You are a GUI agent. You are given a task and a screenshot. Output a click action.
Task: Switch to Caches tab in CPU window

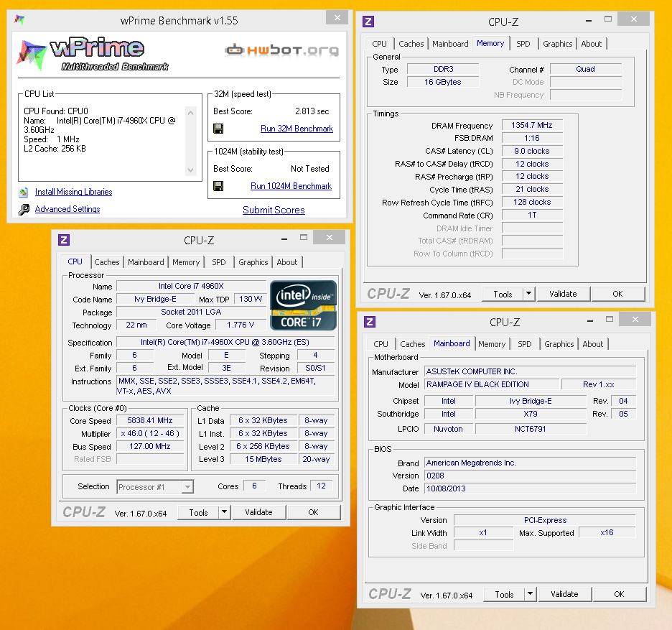coord(107,262)
